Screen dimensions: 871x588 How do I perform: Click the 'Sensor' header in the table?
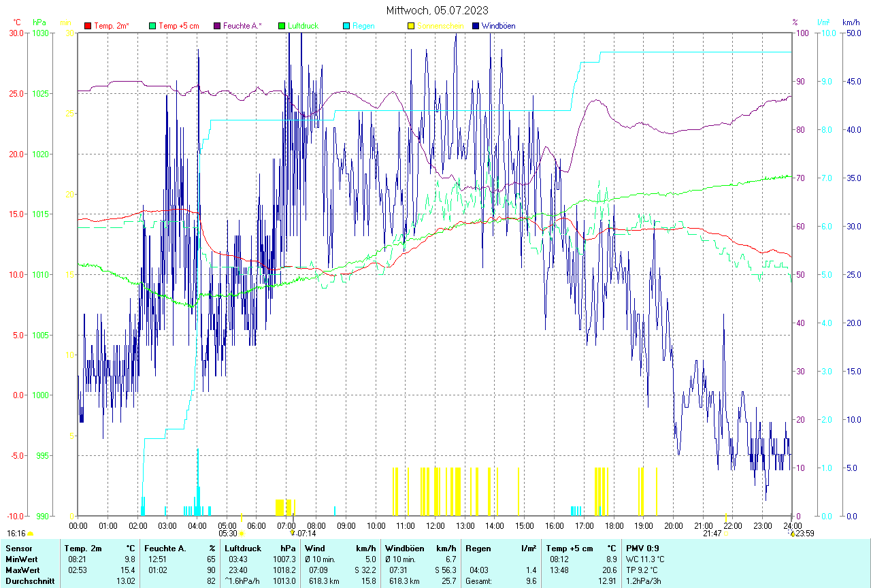pyautogui.click(x=18, y=549)
